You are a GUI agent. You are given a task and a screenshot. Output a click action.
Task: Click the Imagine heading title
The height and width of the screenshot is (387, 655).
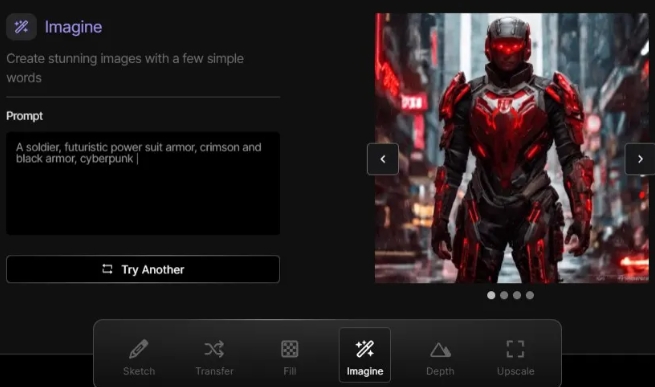74,27
